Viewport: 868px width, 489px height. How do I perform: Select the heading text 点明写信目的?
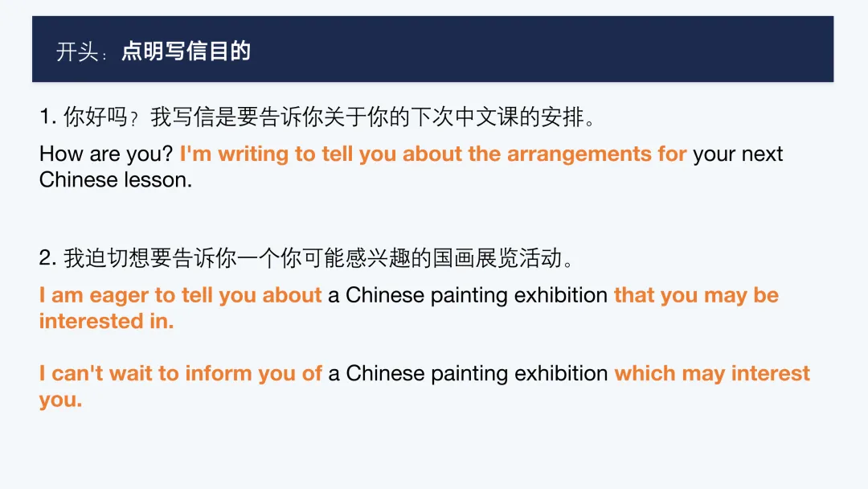coord(186,51)
